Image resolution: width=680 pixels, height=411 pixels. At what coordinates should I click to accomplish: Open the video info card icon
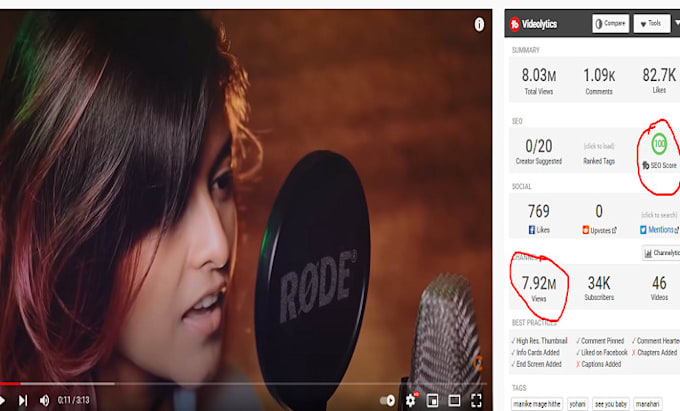point(479,24)
